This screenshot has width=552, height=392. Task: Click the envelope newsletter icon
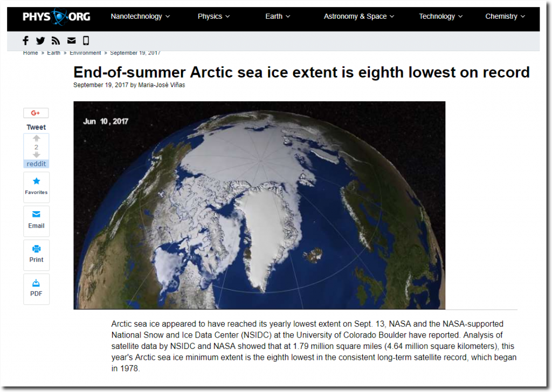72,41
